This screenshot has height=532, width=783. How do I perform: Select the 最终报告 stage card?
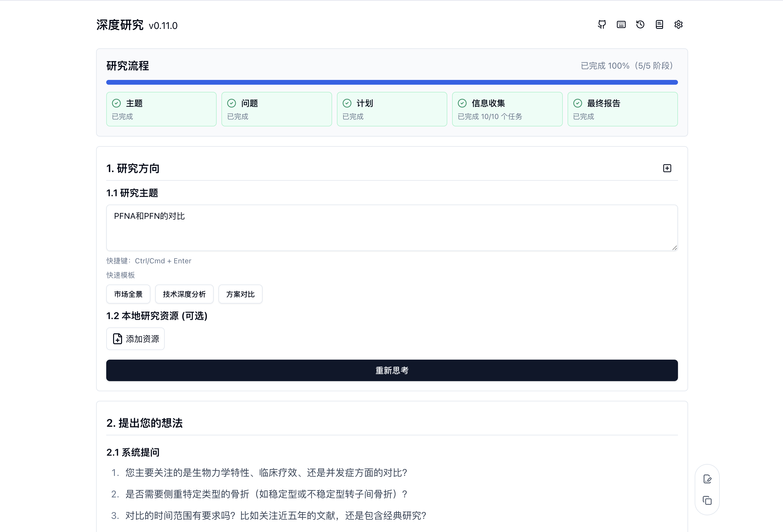click(623, 109)
